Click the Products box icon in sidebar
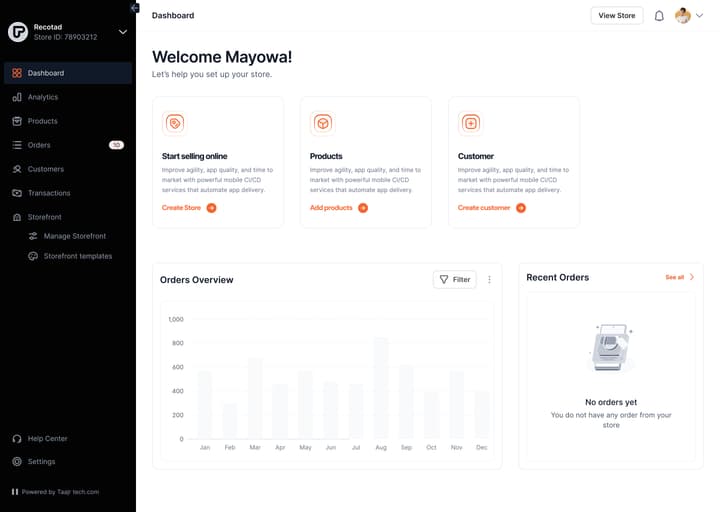This screenshot has height=512, width=720. (17, 121)
